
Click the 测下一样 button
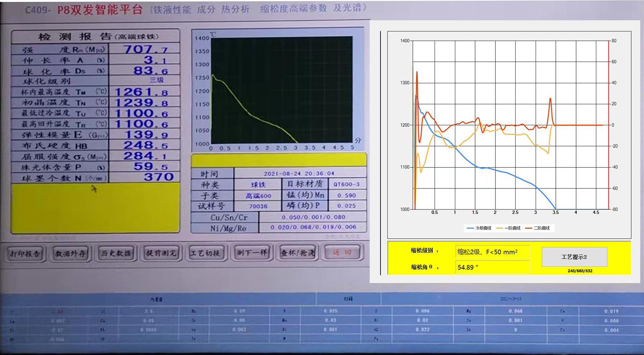click(252, 253)
